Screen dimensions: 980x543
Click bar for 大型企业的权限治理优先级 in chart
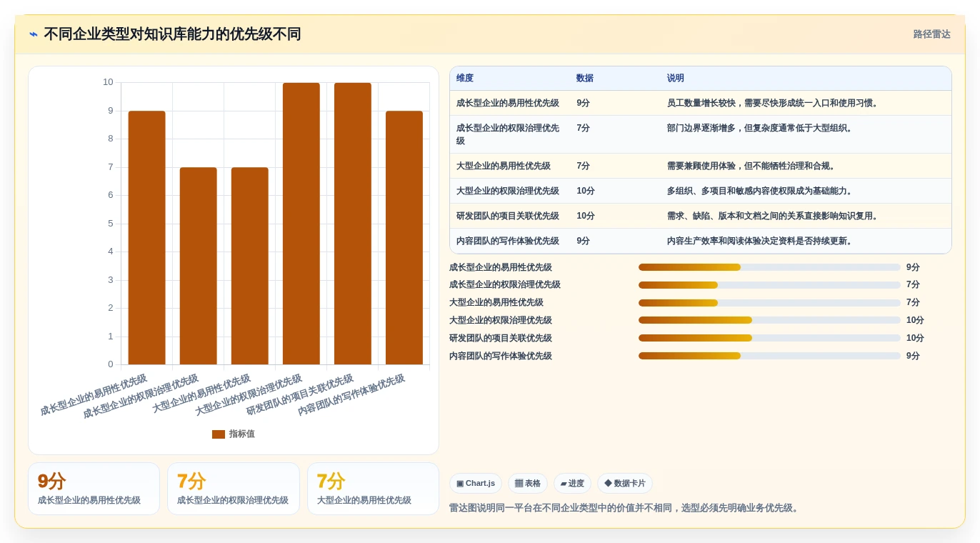[x=301, y=224]
